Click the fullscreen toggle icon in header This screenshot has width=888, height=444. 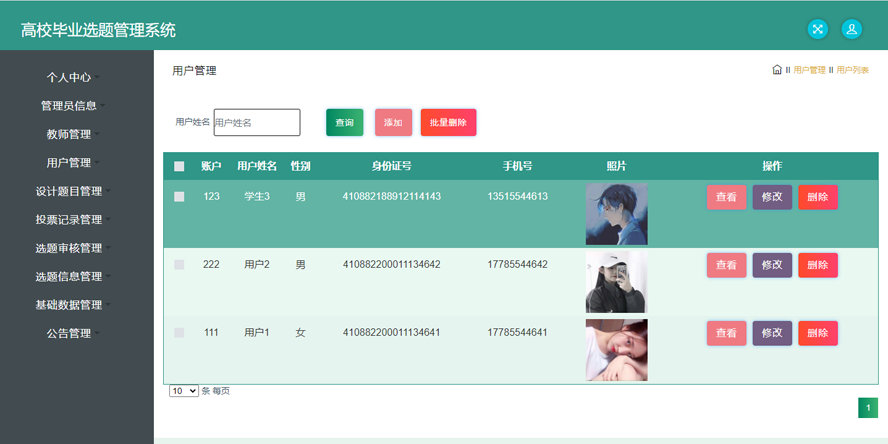[817, 29]
